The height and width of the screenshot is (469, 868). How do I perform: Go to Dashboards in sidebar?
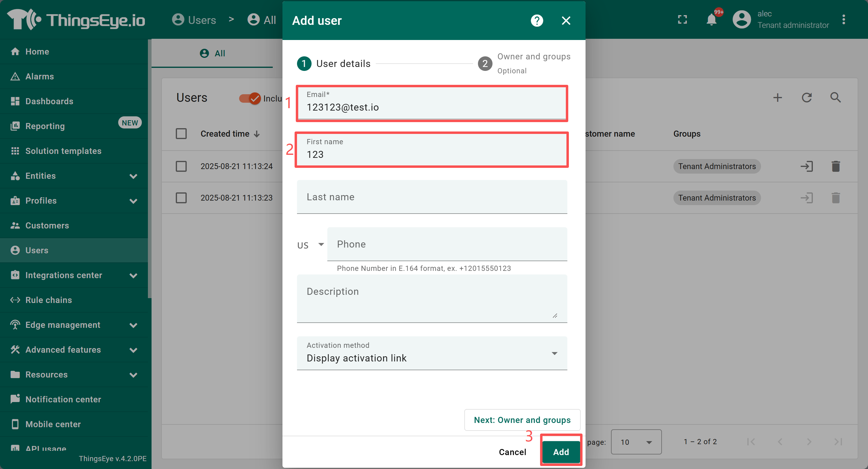point(49,101)
